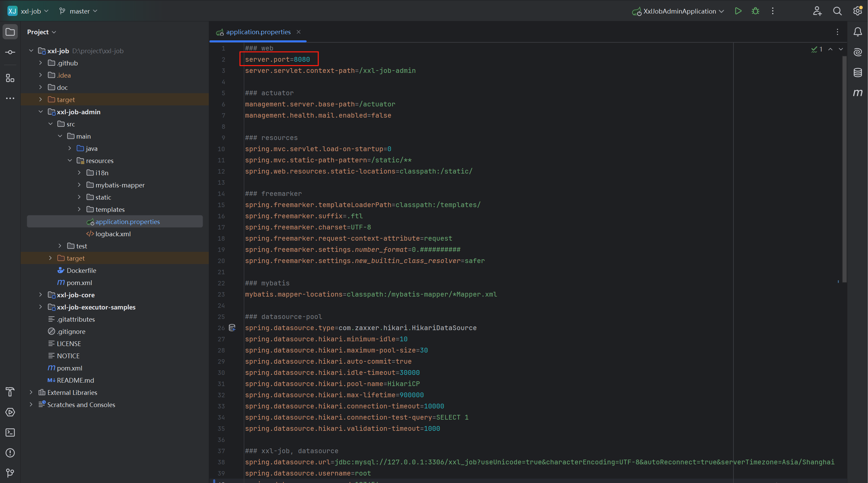The image size is (868, 483).
Task: Run XxlJobAdminApplication with play button
Action: point(738,11)
